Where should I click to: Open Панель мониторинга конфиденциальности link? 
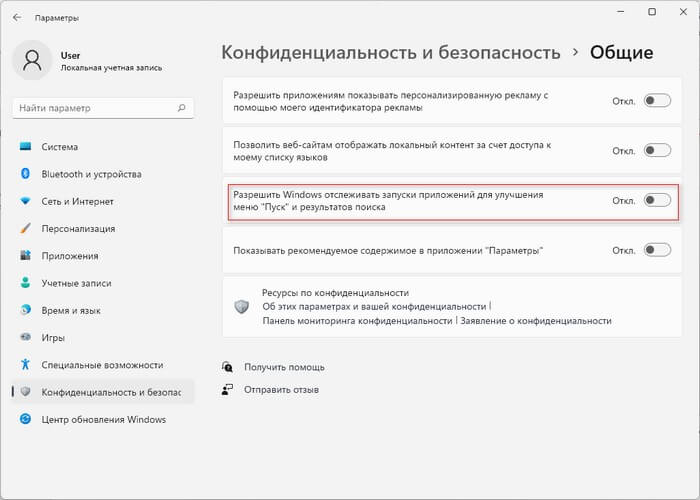point(357,321)
